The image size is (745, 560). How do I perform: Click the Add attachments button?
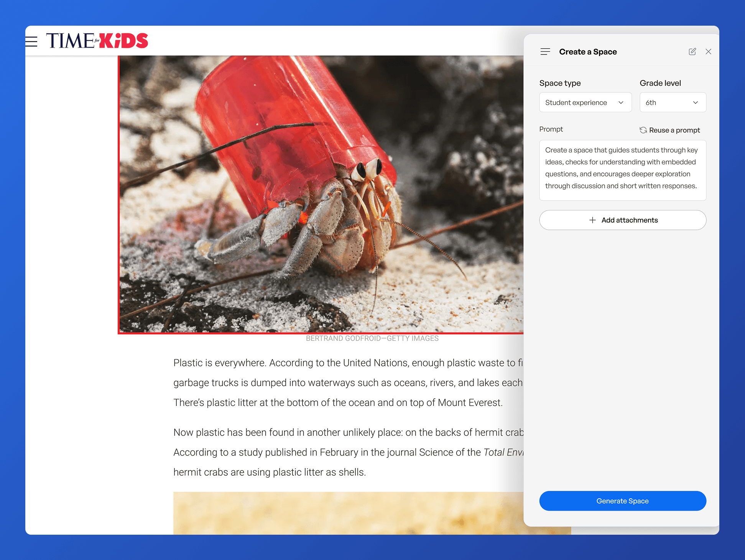click(629, 220)
